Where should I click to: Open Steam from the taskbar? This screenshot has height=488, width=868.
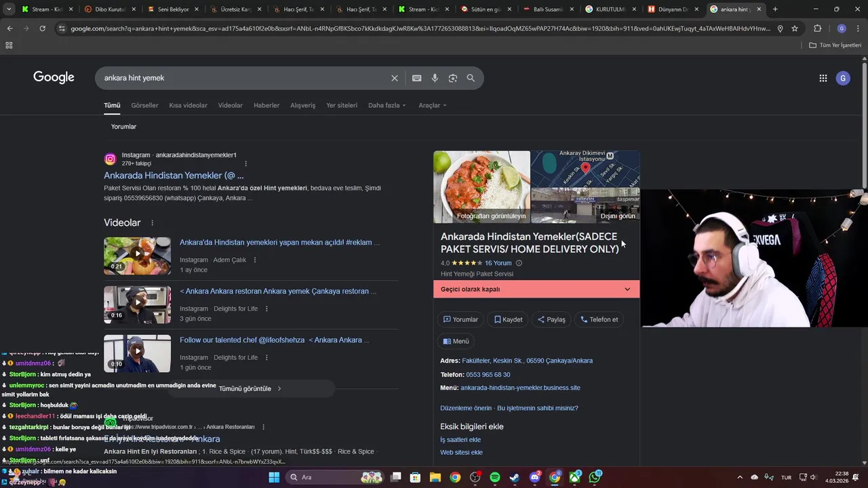pos(515,477)
